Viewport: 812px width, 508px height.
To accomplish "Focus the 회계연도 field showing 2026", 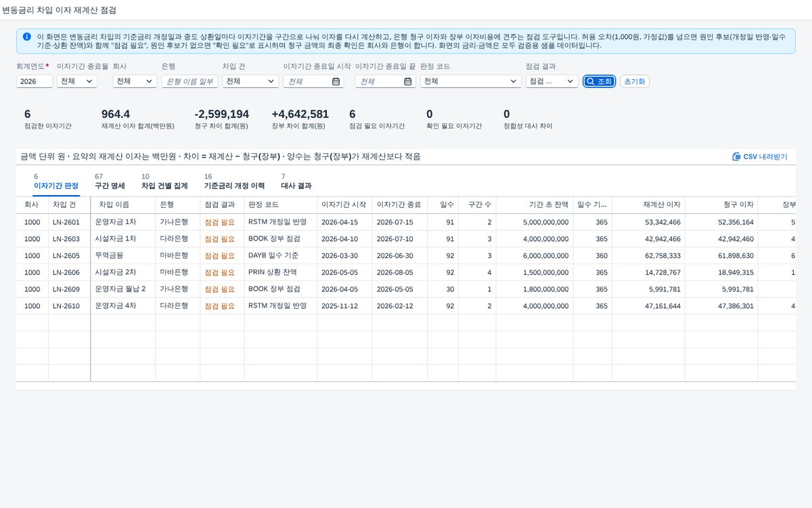I will [35, 81].
